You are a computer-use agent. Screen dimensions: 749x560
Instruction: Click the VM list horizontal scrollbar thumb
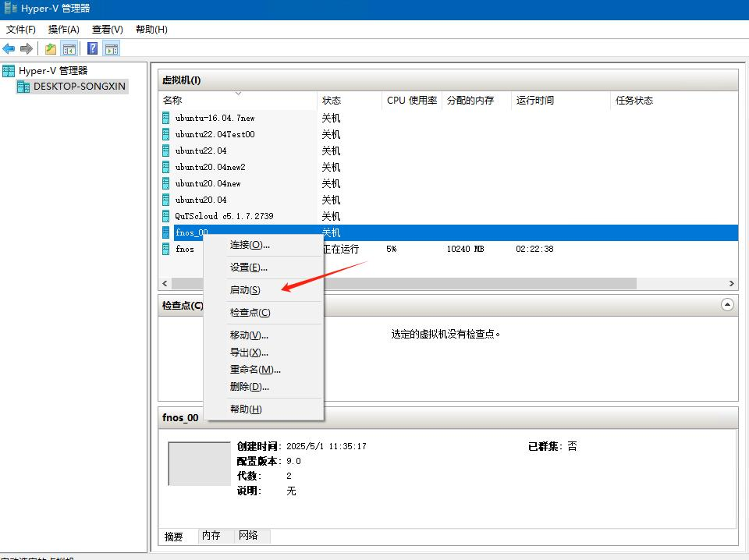pos(403,284)
